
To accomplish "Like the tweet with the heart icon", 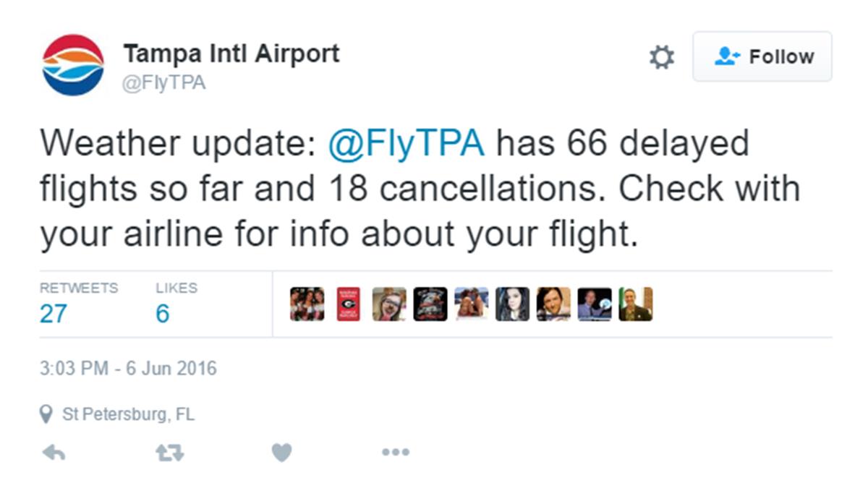I will [x=281, y=453].
